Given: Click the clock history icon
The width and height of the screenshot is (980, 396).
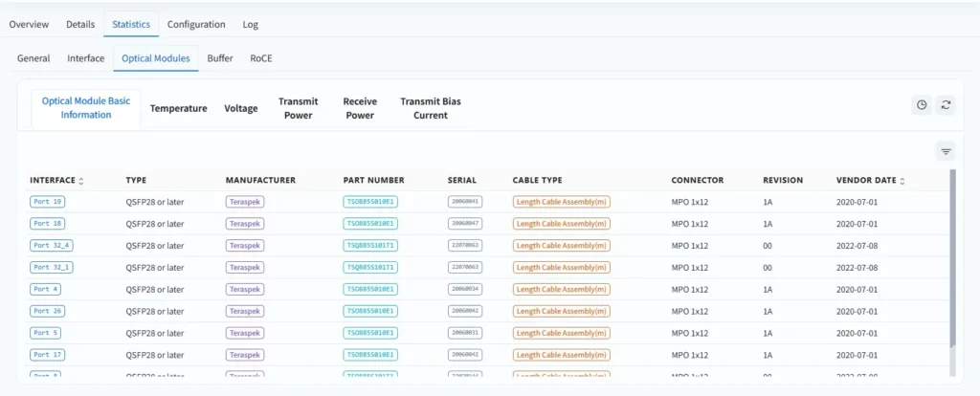Looking at the screenshot, I should click(x=922, y=105).
